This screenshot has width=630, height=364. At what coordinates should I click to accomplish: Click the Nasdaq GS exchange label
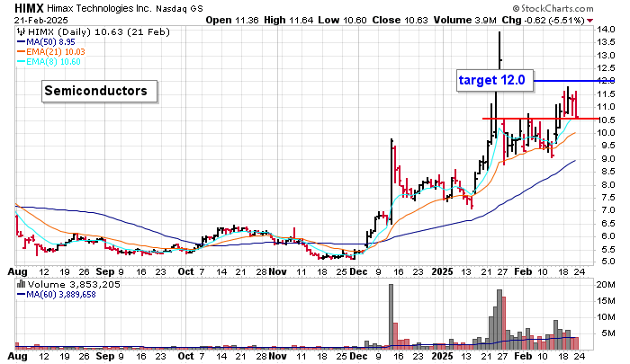(179, 8)
